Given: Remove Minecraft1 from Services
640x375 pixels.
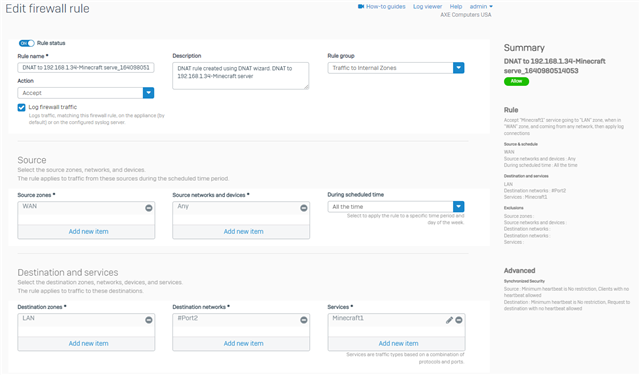Looking at the screenshot, I should [x=459, y=320].
